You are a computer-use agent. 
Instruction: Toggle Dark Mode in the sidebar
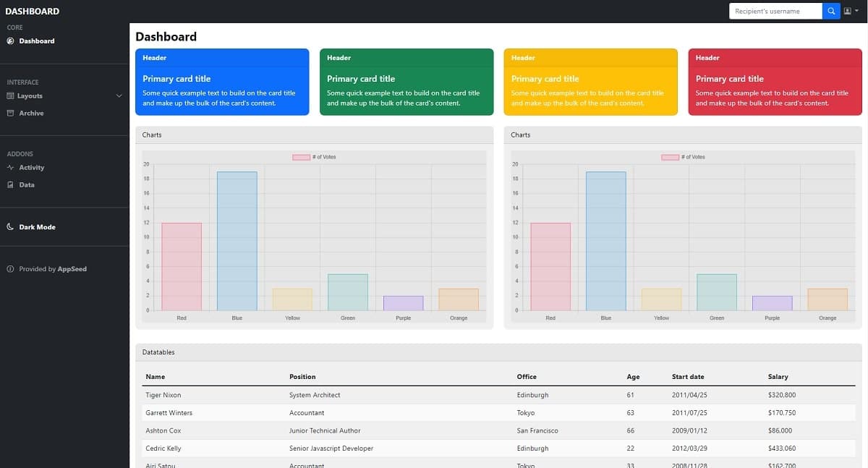coord(37,227)
